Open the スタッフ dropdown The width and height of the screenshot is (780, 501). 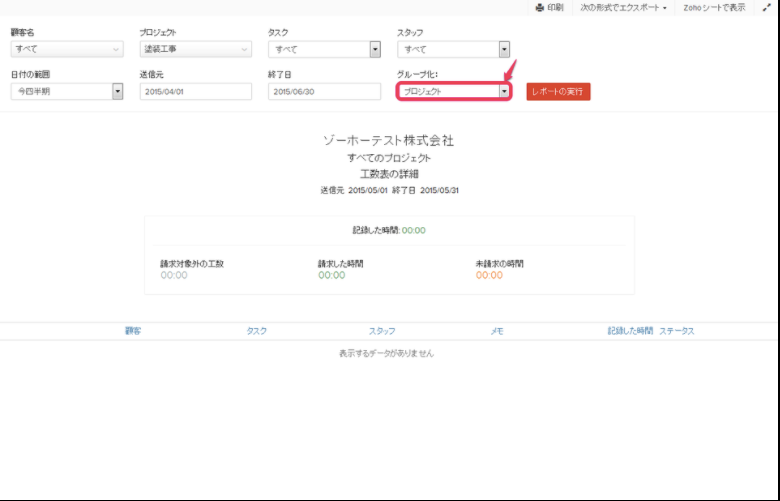coord(453,49)
